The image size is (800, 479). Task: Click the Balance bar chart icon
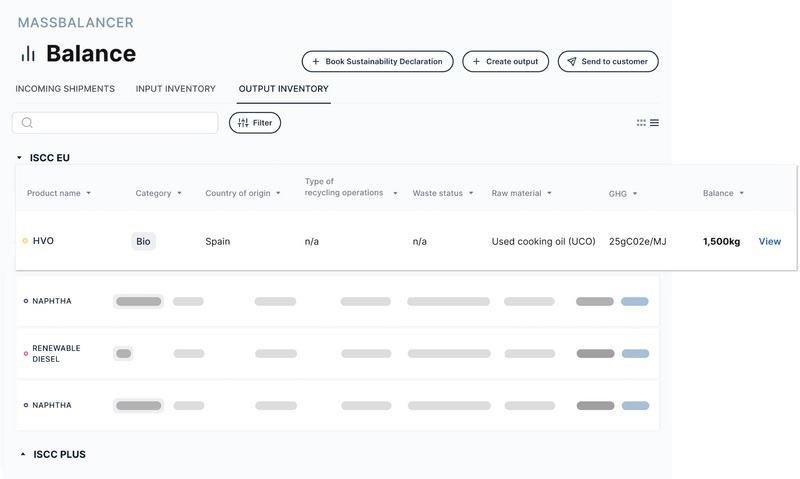coord(28,54)
